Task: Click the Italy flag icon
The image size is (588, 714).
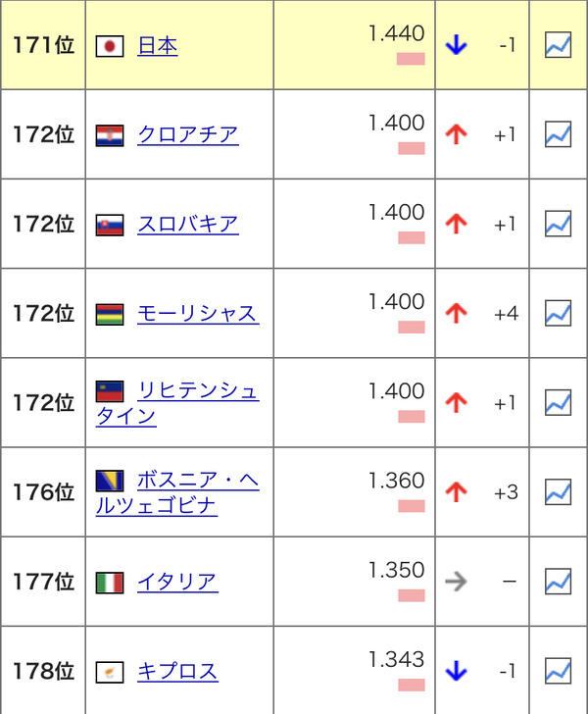Action: point(110,583)
